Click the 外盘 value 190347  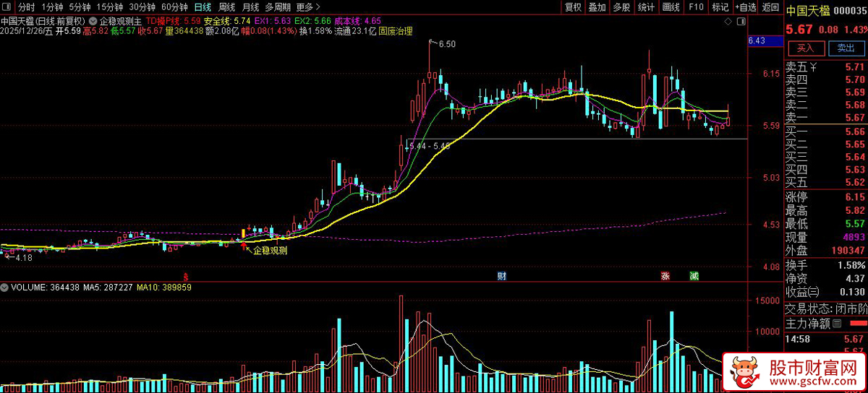[x=849, y=251]
